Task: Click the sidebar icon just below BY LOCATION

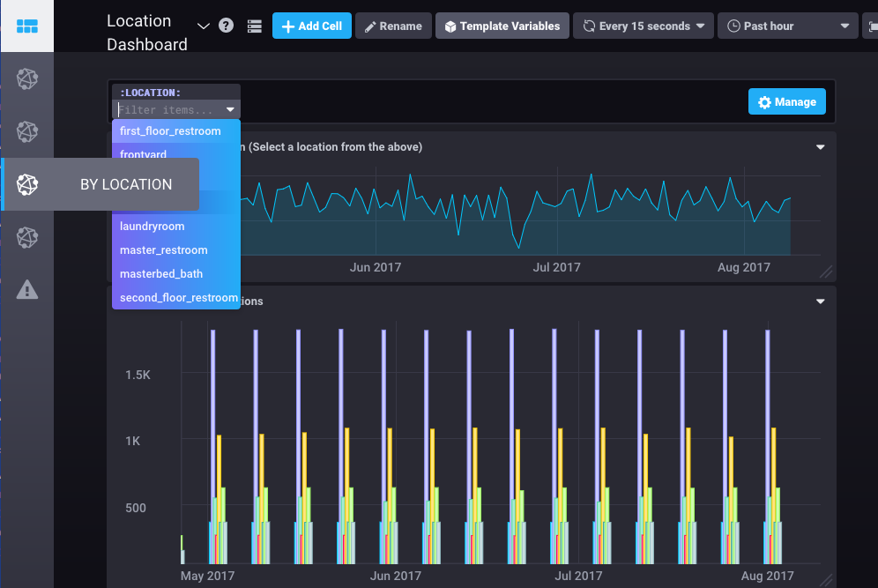Action: (26, 237)
